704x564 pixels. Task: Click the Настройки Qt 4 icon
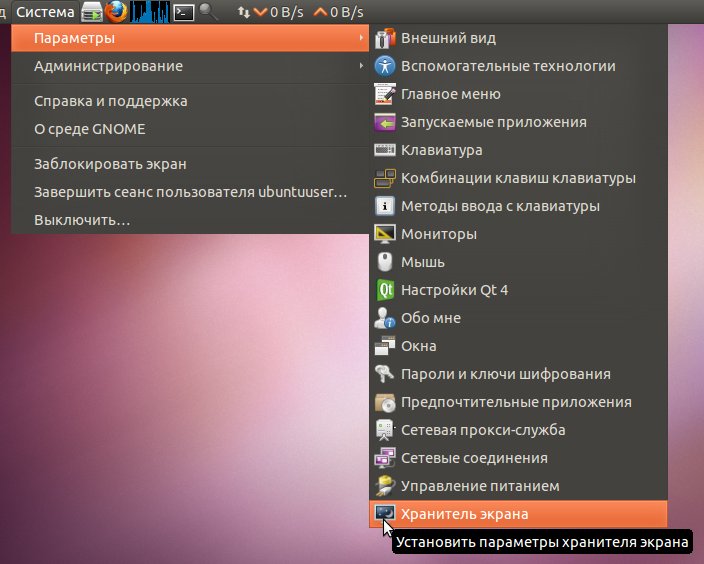click(x=385, y=290)
